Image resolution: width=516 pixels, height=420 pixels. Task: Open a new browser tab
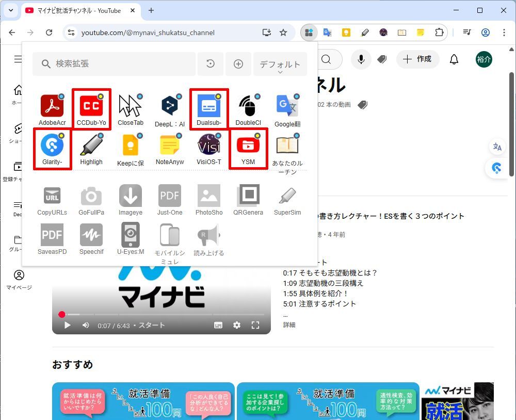(151, 10)
